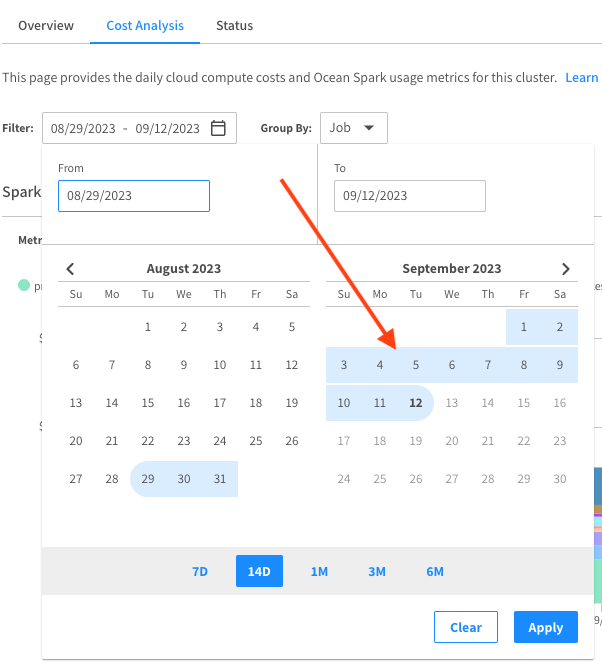This screenshot has width=602, height=668.
Task: Follow the Learn link
Action: (582, 77)
